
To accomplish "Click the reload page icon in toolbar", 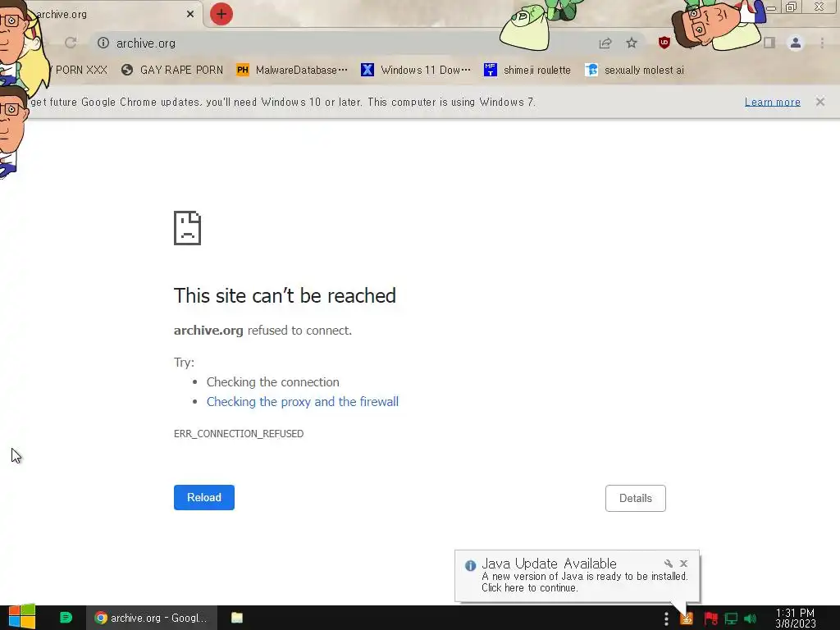I will tap(71, 43).
